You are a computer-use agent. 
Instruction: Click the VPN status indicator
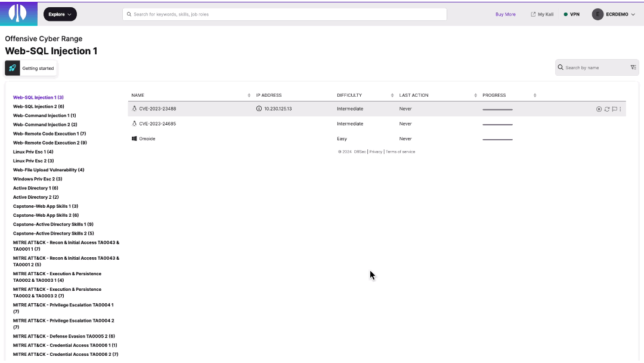(571, 14)
